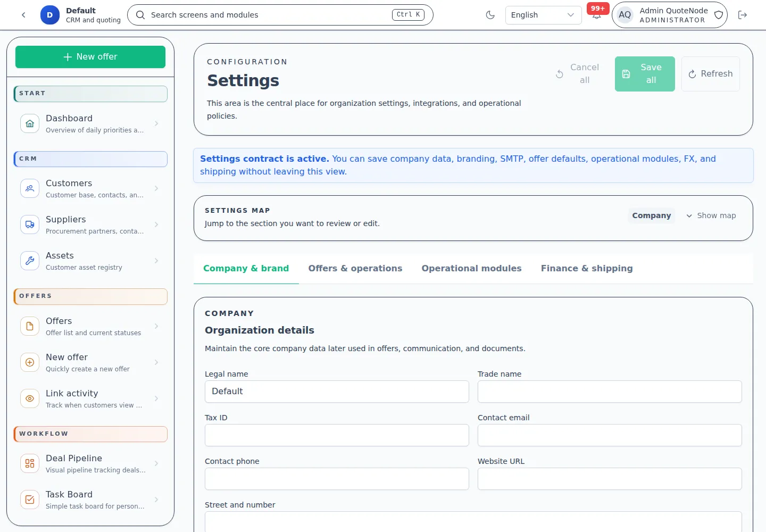Image resolution: width=766 pixels, height=532 pixels.
Task: Expand the Offers row chevron
Action: [156, 326]
